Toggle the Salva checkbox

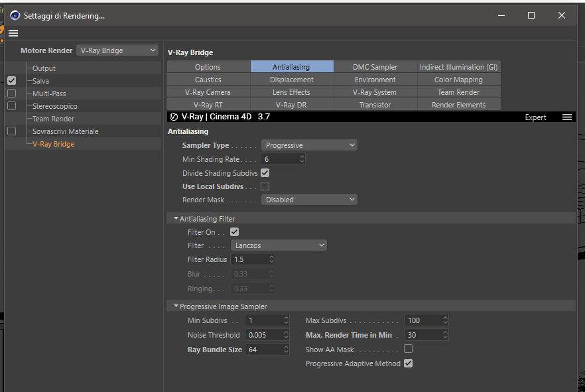(11, 80)
